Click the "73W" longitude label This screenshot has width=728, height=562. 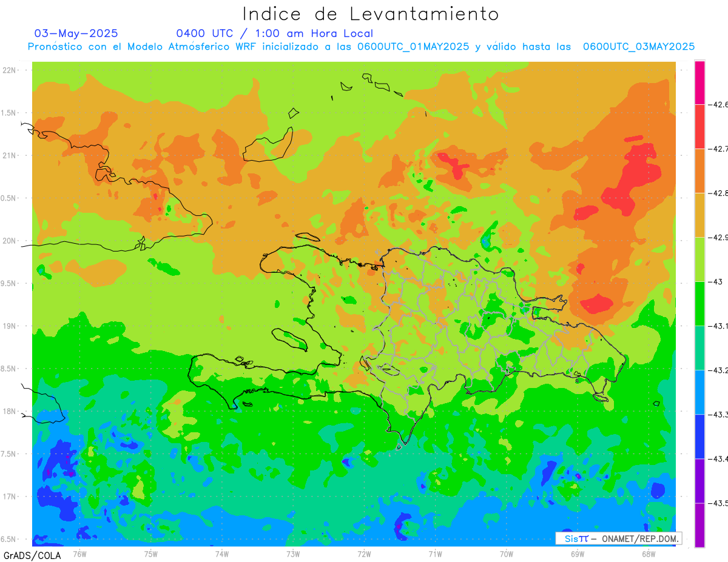pyautogui.click(x=293, y=554)
